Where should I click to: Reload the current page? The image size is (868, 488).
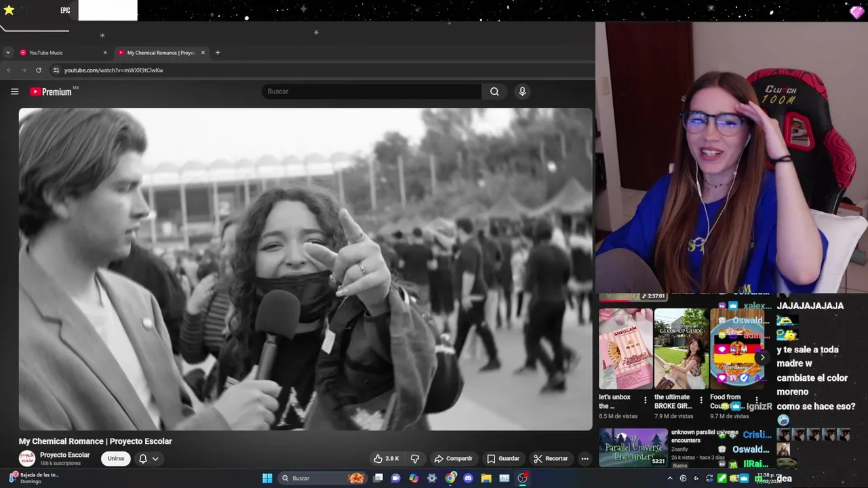pos(39,70)
